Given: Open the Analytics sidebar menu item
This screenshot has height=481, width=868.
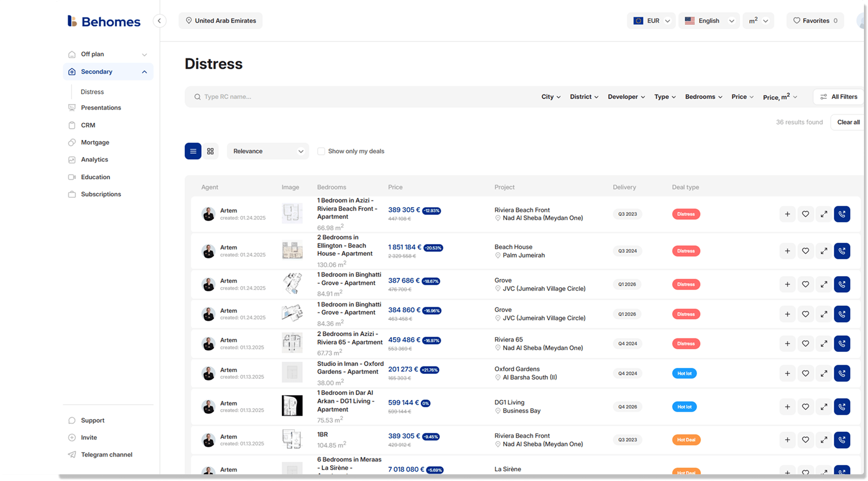Looking at the screenshot, I should (94, 160).
